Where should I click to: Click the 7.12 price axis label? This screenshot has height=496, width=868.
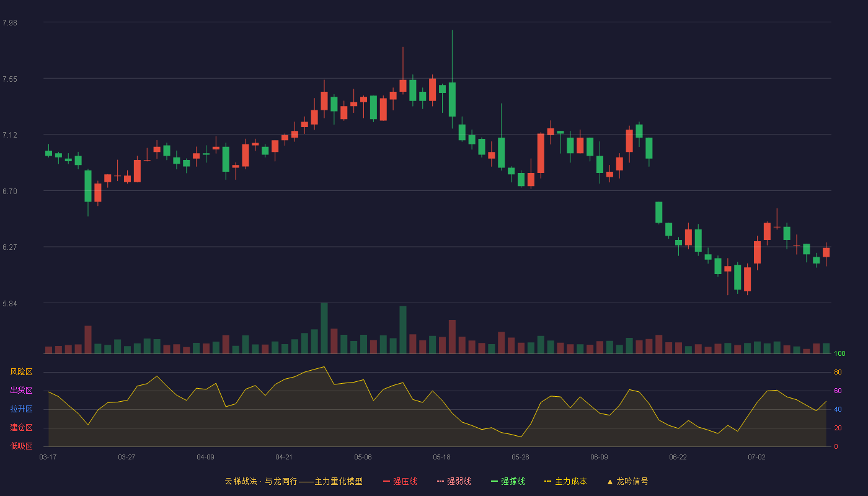[x=10, y=135]
